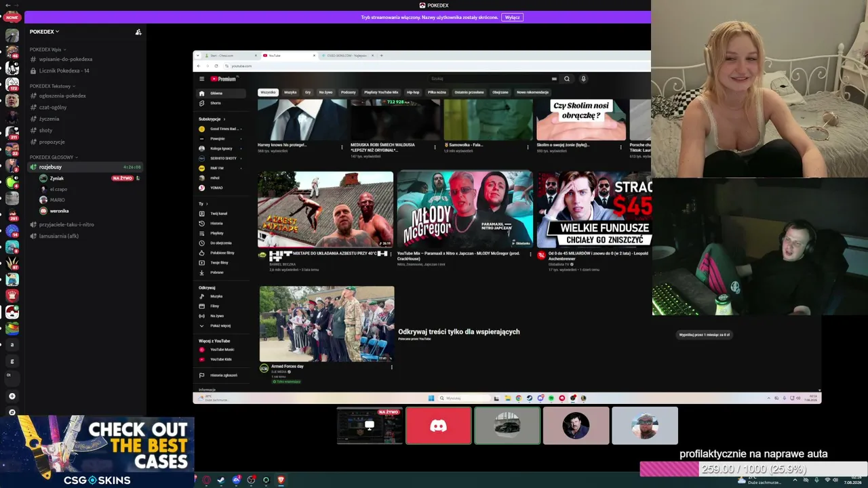
Task: Switch to the CSGO-SKINS.COM browser tab
Action: [x=346, y=56]
